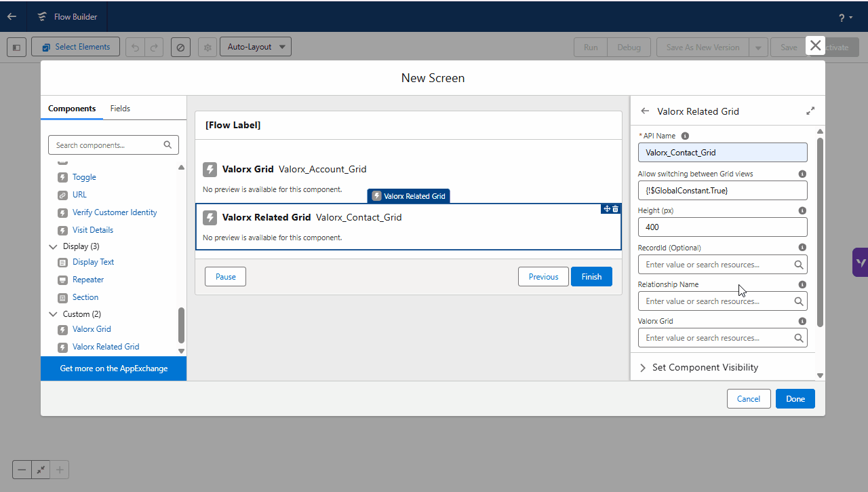Click the Valorx Related Grid link in Custom list
Screen dimensions: 868x492
click(106, 347)
